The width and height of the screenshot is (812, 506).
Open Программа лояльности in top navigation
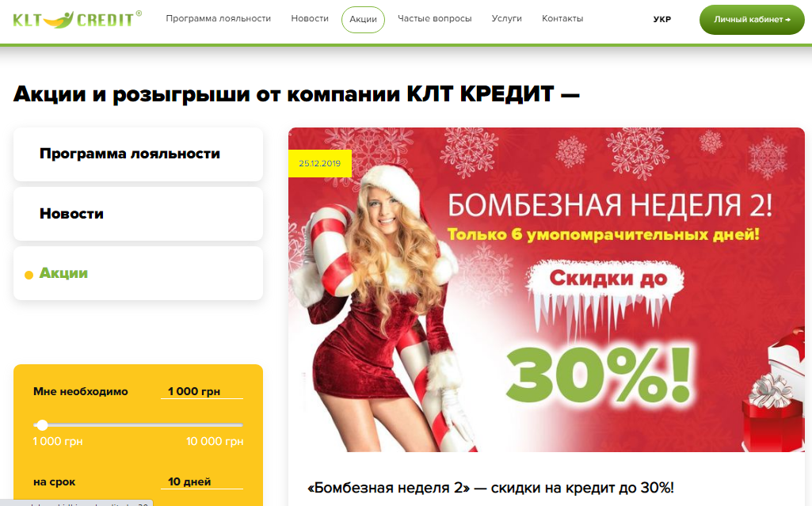pyautogui.click(x=218, y=19)
